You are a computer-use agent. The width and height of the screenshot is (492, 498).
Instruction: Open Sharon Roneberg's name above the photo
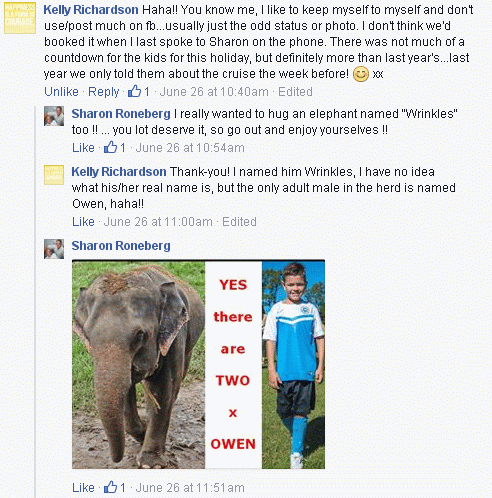pyautogui.click(x=121, y=246)
